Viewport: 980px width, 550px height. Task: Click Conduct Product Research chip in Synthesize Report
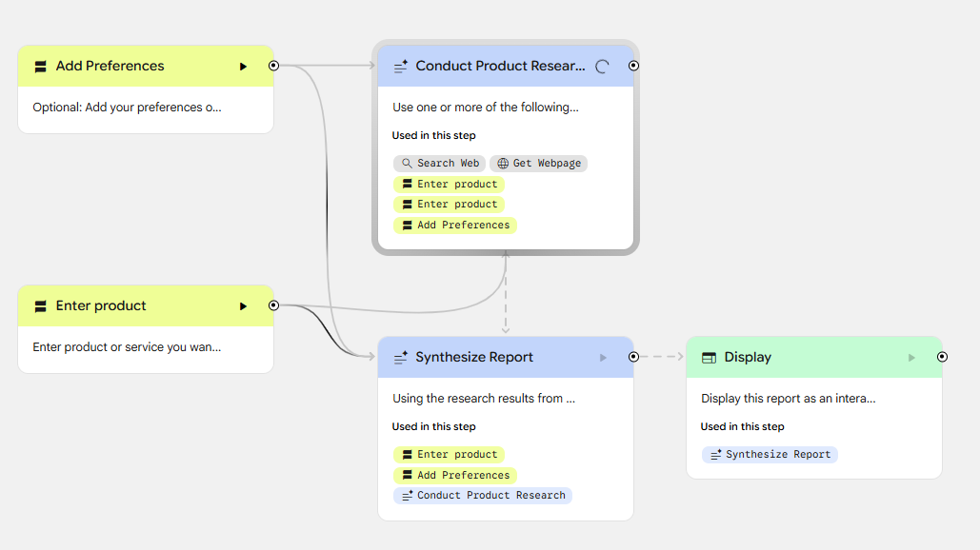point(482,496)
